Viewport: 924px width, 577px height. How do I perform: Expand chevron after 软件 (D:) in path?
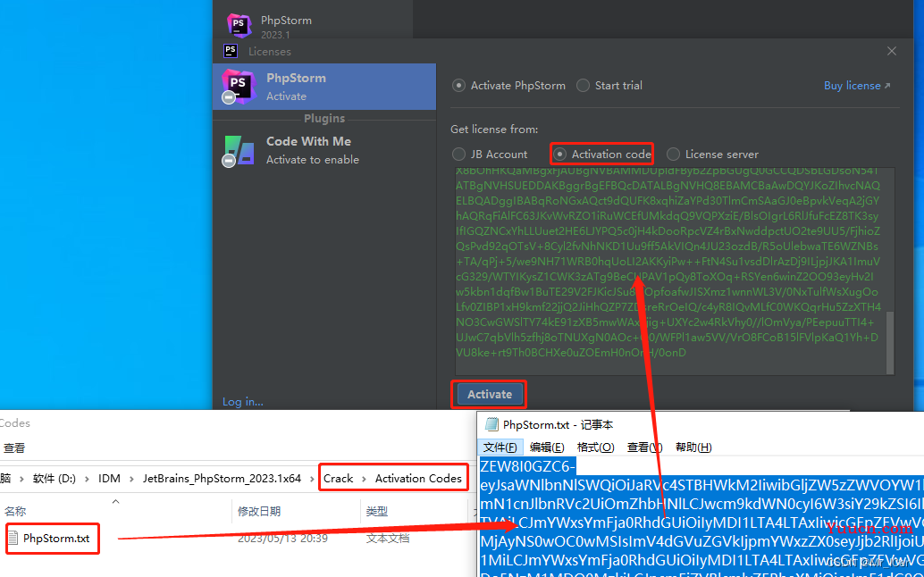[x=87, y=478]
